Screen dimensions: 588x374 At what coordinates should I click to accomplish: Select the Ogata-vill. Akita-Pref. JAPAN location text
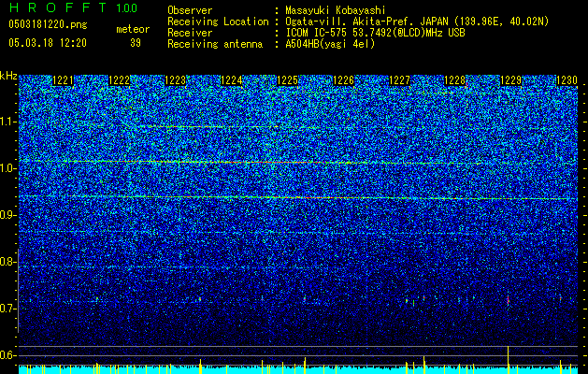coord(417,22)
